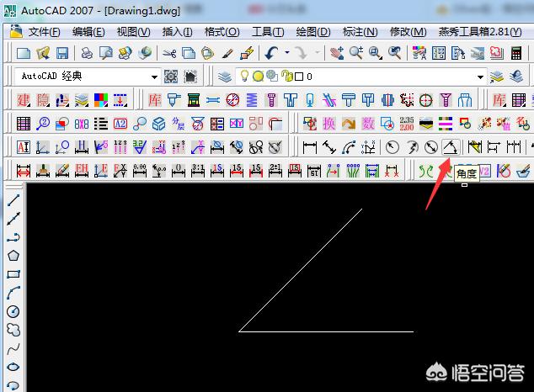The width and height of the screenshot is (534, 392).
Task: Create a new drawing file
Action: point(24,53)
